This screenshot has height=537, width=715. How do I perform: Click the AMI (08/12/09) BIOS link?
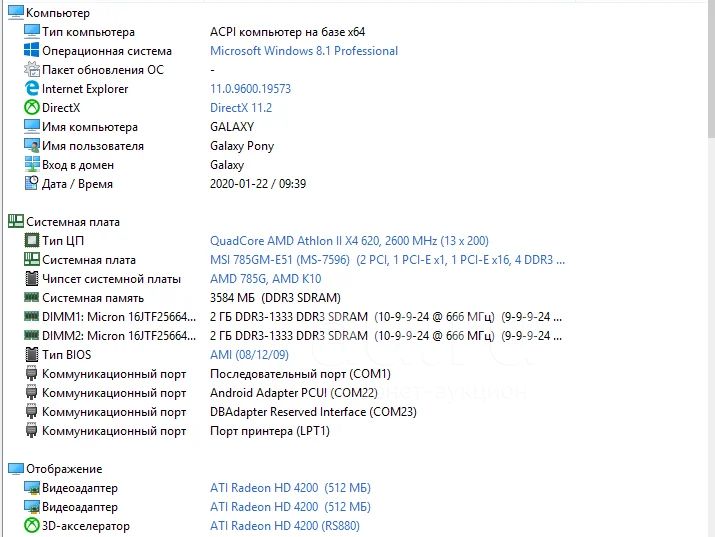coord(249,355)
